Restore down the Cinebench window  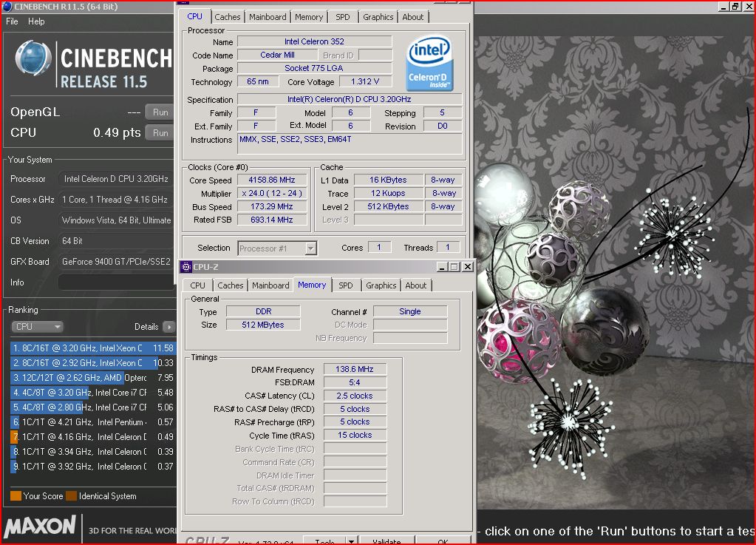[x=735, y=7]
